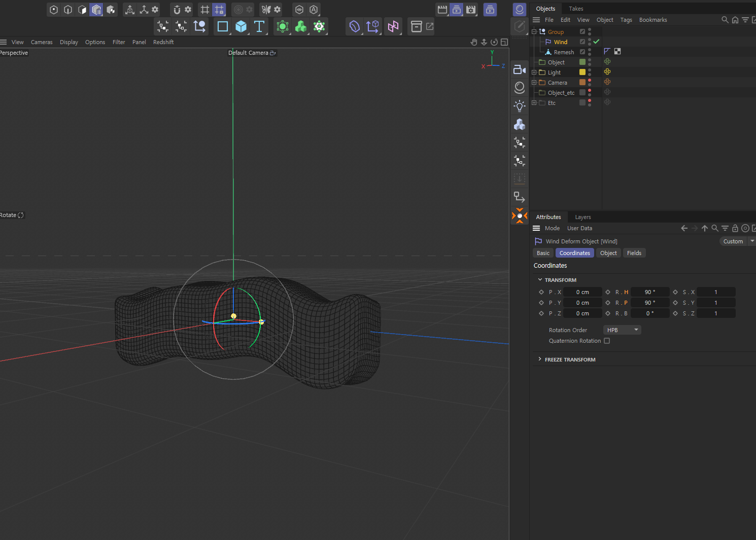Screen dimensions: 756x540
Task: Click the back arrow in Attributes manager
Action: click(684, 228)
